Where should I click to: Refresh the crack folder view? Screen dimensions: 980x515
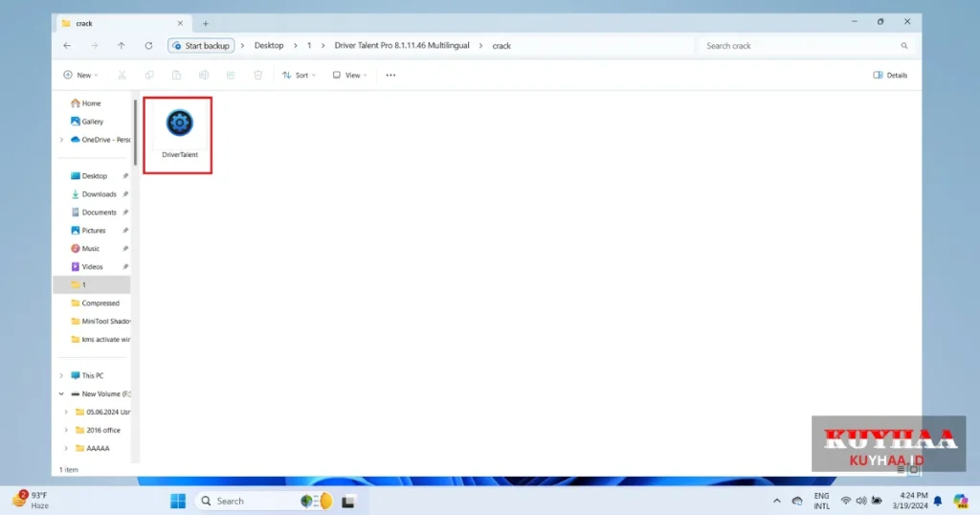click(148, 46)
